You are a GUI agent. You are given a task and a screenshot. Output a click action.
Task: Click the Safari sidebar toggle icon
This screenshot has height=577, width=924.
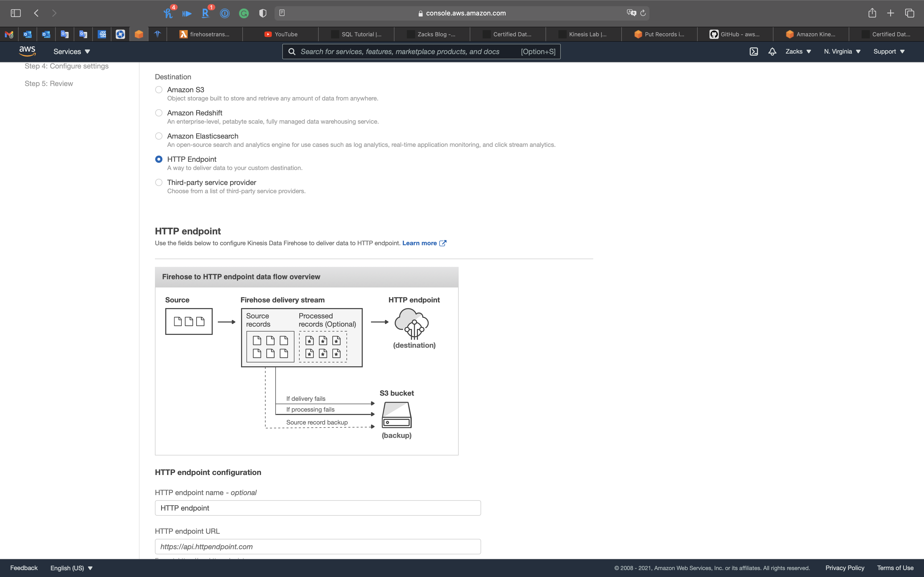point(16,13)
